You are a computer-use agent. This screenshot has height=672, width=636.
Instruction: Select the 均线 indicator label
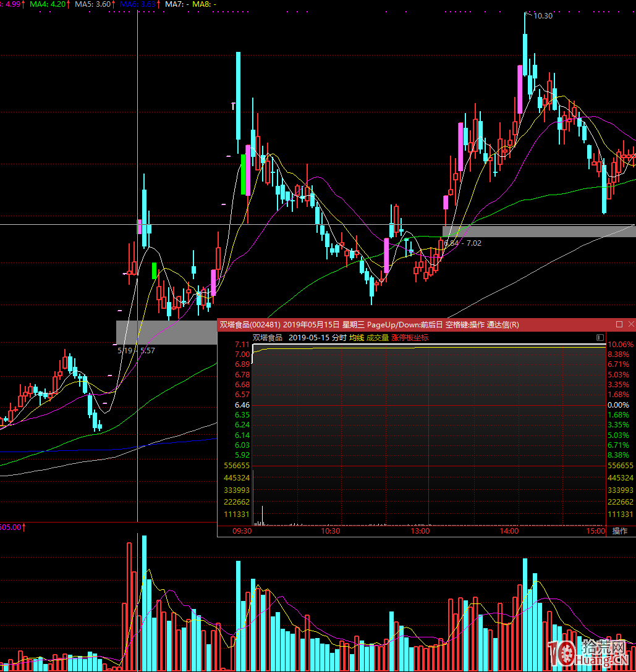[357, 338]
